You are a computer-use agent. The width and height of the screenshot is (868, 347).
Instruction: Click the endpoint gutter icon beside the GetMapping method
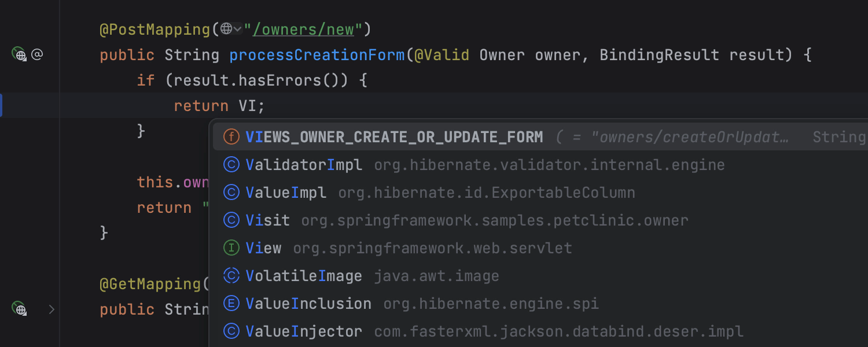click(20, 309)
